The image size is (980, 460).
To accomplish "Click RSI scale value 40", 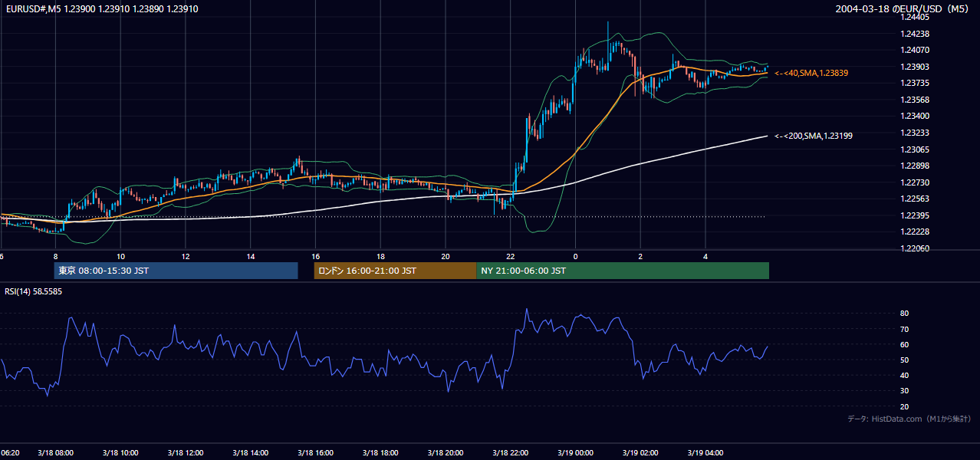I will coord(905,375).
